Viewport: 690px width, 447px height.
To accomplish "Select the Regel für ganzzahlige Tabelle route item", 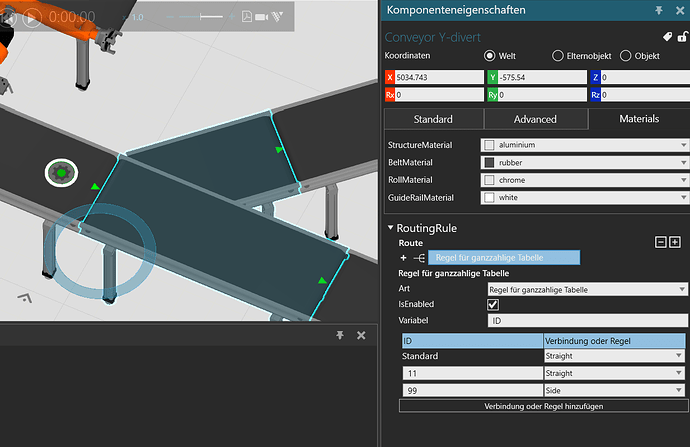I will point(504,258).
